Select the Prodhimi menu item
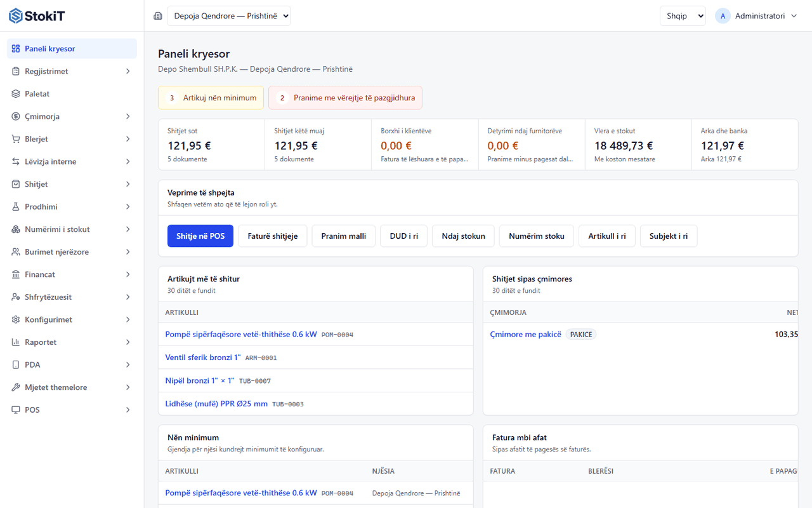Screen dimensions: 812x508 [x=72, y=207]
